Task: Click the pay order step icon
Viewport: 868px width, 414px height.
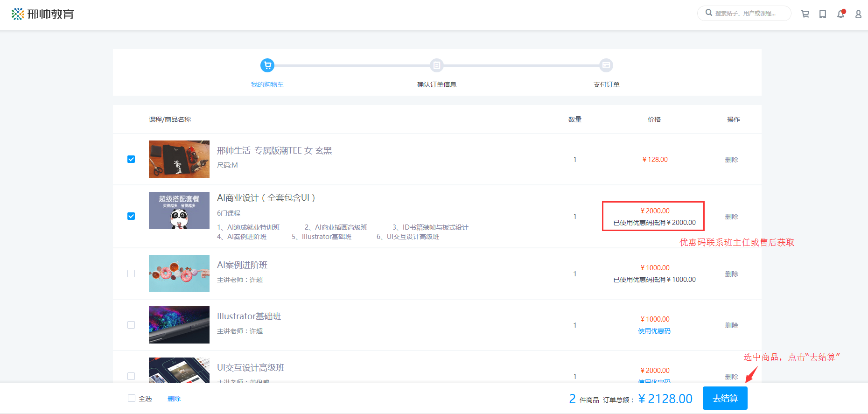Action: pyautogui.click(x=606, y=65)
